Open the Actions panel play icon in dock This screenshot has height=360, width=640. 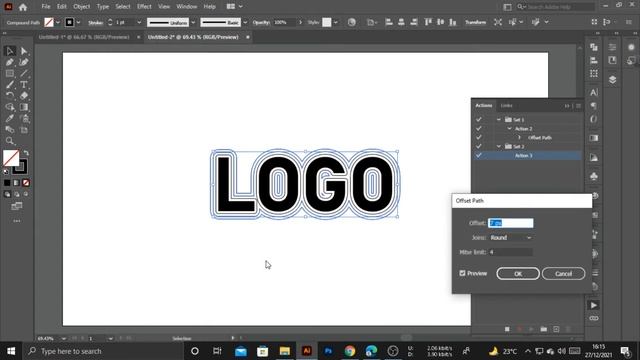click(593, 305)
